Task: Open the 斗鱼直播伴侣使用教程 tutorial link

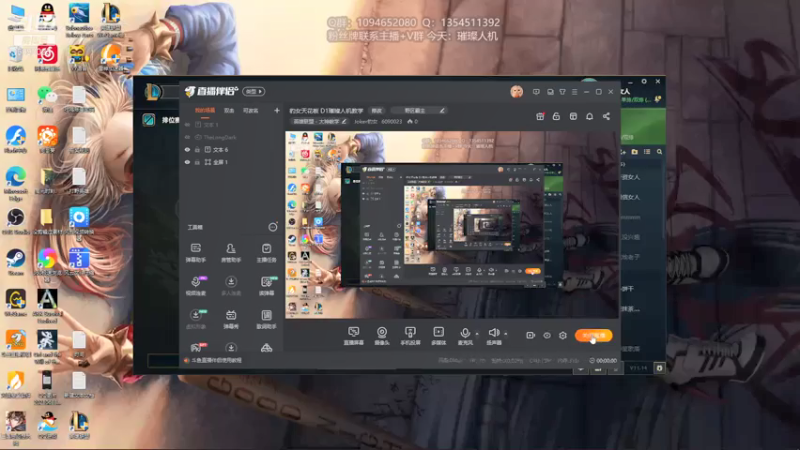Action: tap(214, 360)
